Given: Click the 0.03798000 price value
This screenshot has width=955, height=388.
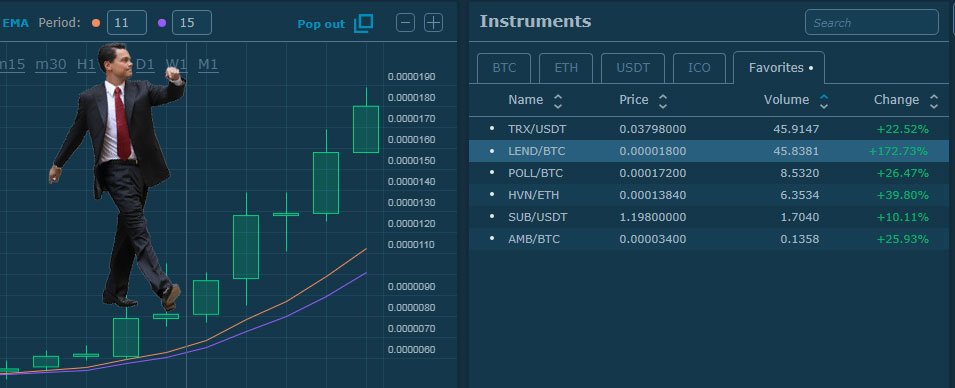Looking at the screenshot, I should pos(652,129).
